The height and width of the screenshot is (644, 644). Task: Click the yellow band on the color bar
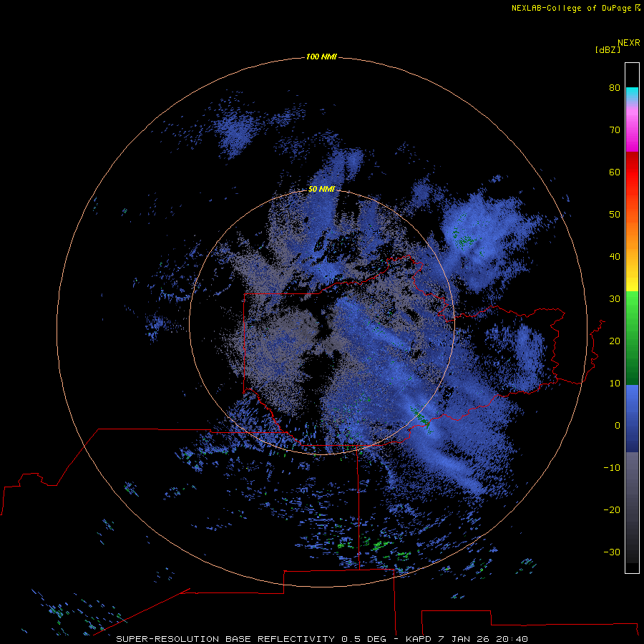(x=632, y=283)
